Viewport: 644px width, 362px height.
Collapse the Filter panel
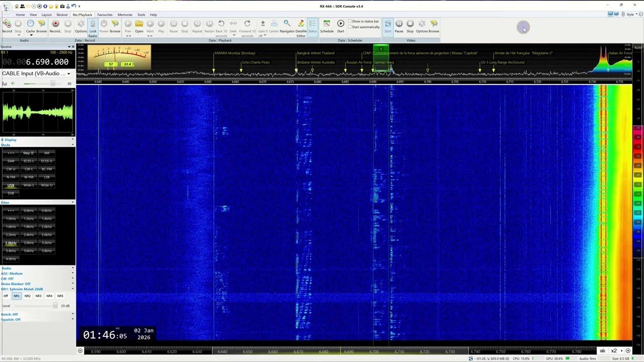(72, 202)
